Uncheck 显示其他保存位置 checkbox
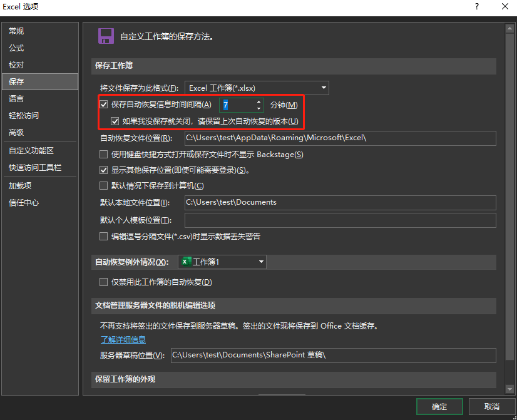The height and width of the screenshot is (420, 517). pyautogui.click(x=103, y=170)
